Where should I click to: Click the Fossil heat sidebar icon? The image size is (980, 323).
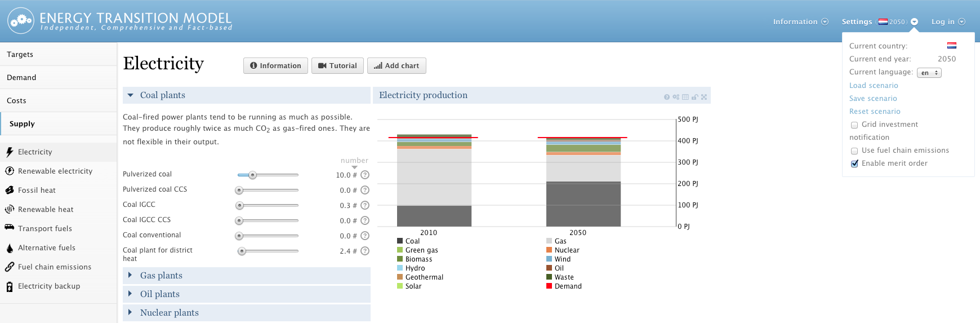[x=10, y=190]
